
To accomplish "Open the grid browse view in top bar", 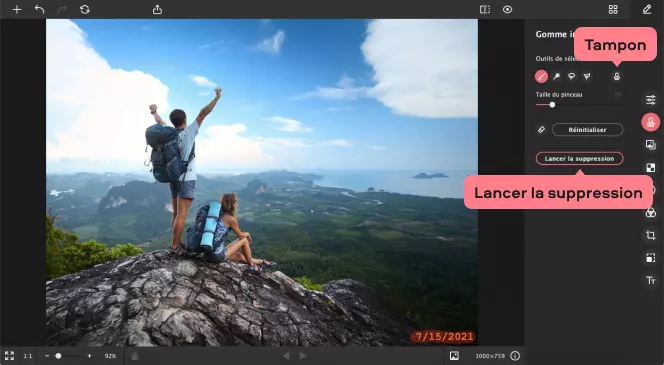I will (x=613, y=9).
